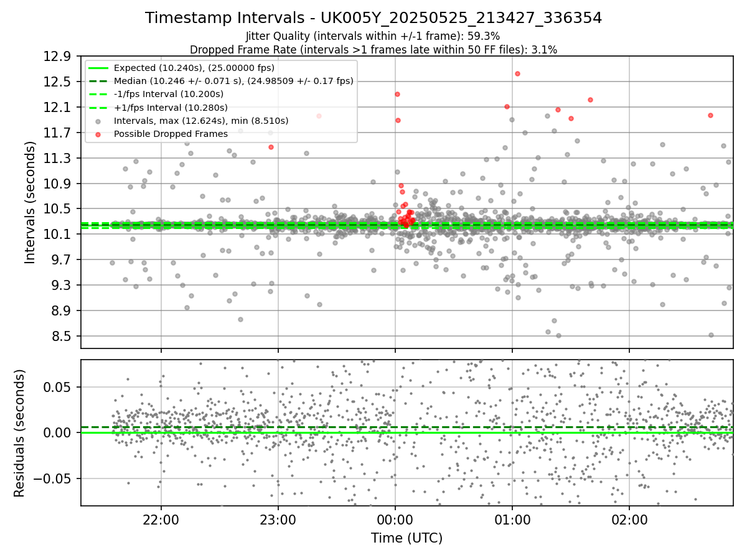Click the "Intervals (seconds)" y-axis label
The height and width of the screenshot is (560, 747).
(x=31, y=202)
